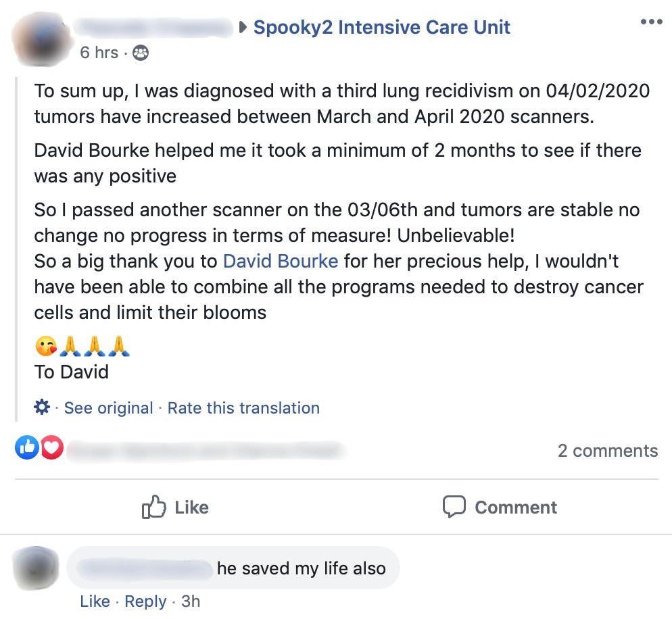Image resolution: width=672 pixels, height=619 pixels.
Task: Click the blue Like reaction icon
Action: click(x=27, y=447)
